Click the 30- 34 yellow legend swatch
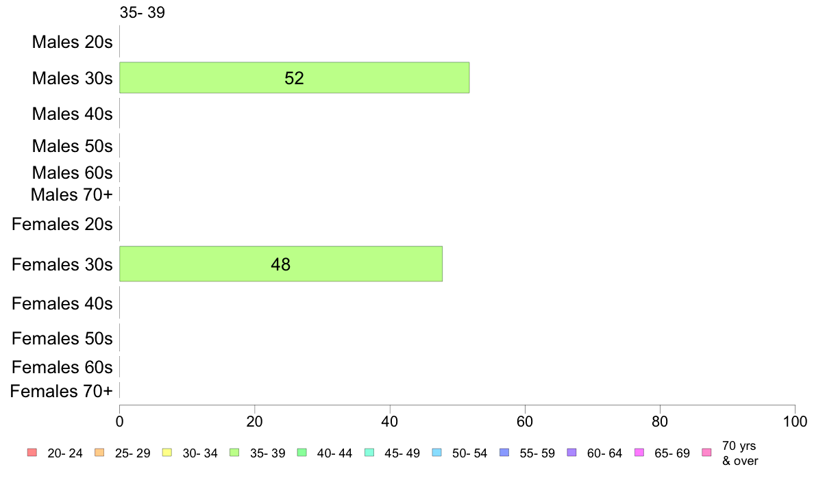 167,453
